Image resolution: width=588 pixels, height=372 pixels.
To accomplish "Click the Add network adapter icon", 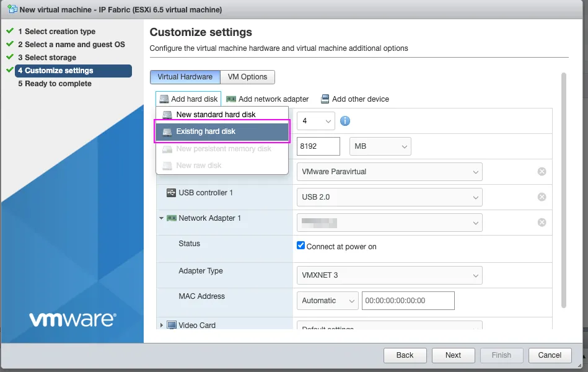I will click(x=231, y=99).
